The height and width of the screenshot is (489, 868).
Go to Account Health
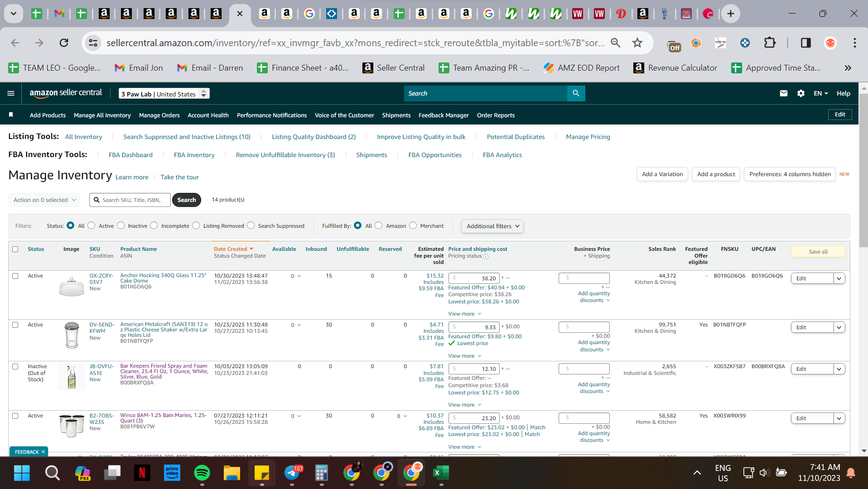(208, 115)
